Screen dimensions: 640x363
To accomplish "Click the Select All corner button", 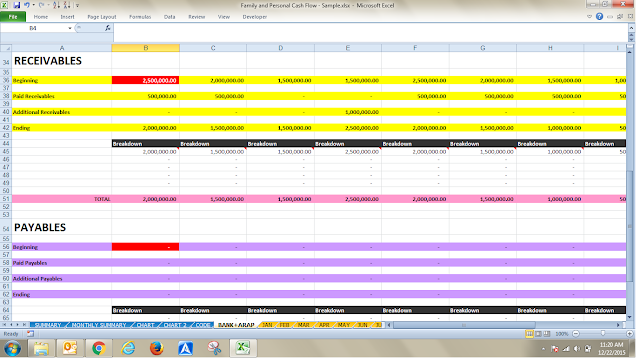I will tap(6, 48).
